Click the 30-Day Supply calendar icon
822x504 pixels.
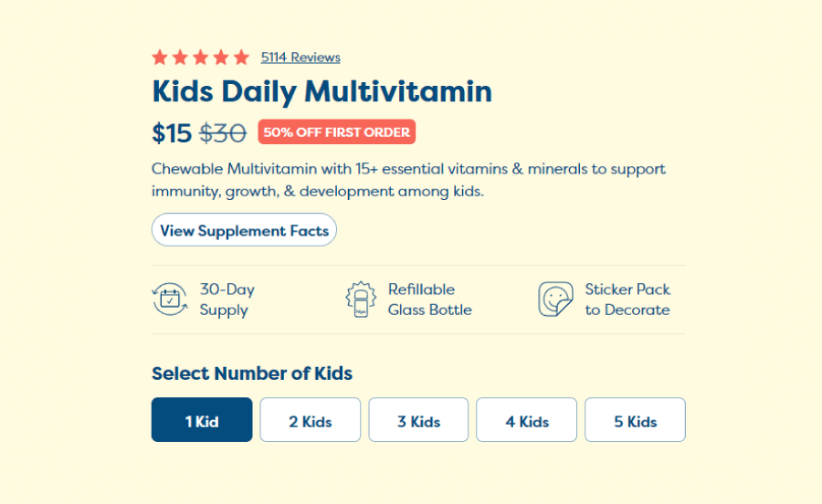170,299
